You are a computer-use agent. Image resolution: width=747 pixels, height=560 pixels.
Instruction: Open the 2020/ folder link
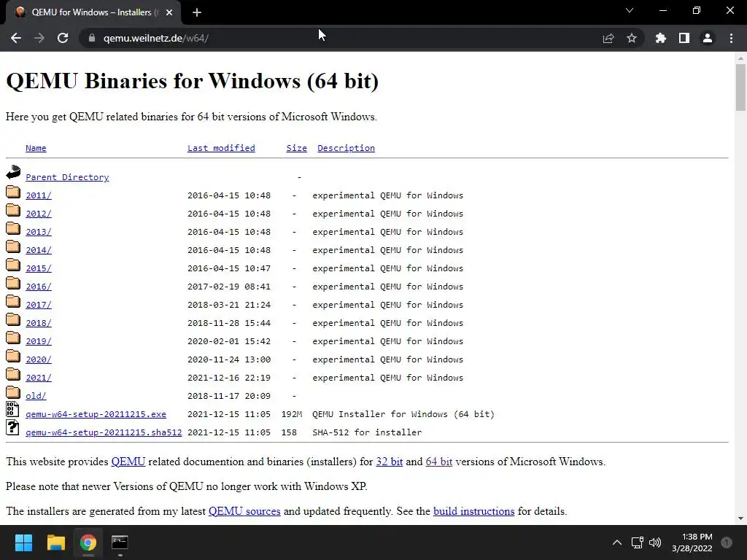(39, 359)
